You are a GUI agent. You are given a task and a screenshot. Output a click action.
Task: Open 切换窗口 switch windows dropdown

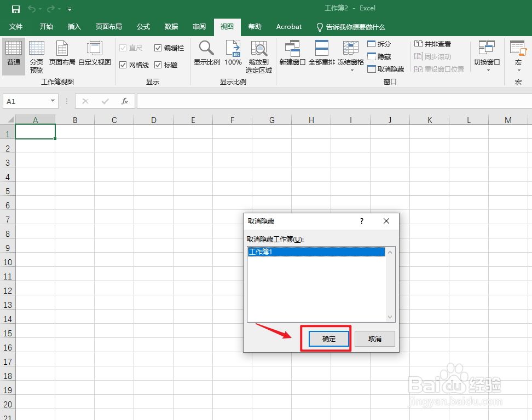point(487,56)
